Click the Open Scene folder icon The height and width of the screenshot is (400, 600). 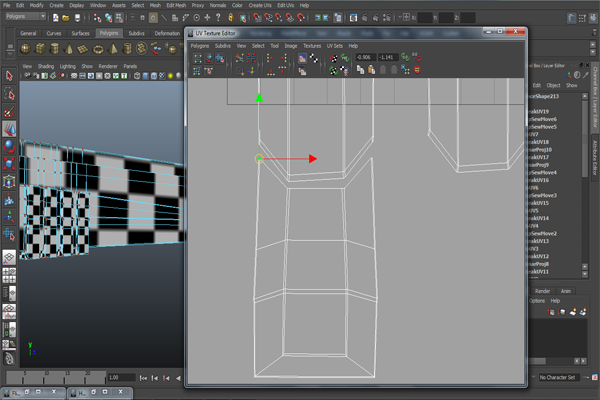(x=66, y=18)
